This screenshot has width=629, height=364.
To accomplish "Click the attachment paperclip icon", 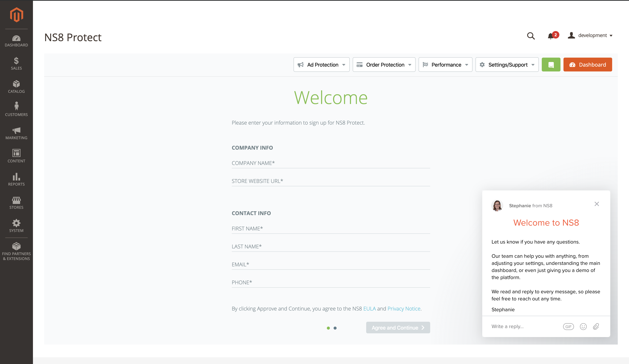I will click(x=596, y=327).
